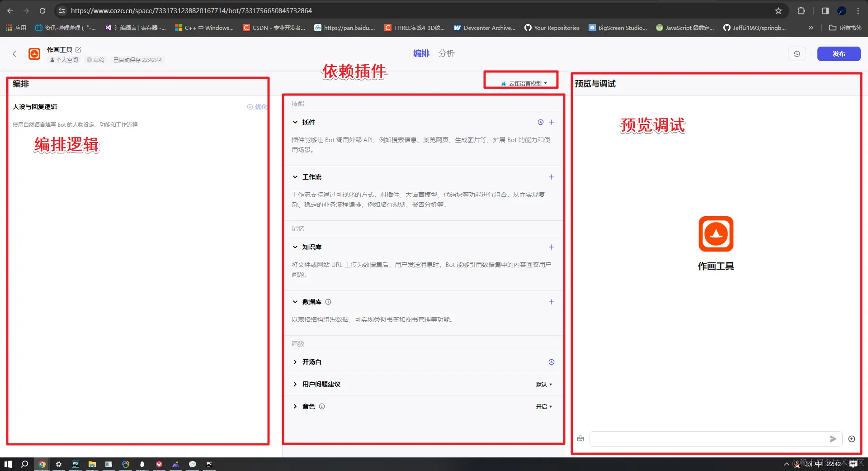Screen dimensions: 868x471
Task: Click the Chrome icon in the taskbar
Action: (42, 464)
